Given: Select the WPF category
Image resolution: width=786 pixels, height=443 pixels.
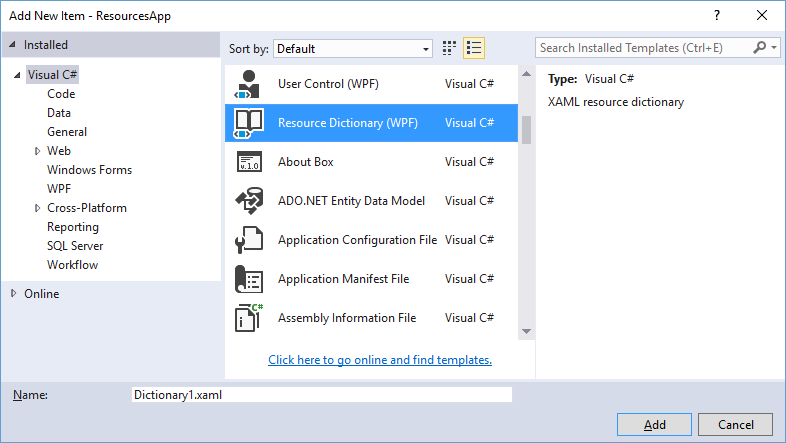Looking at the screenshot, I should [x=59, y=189].
